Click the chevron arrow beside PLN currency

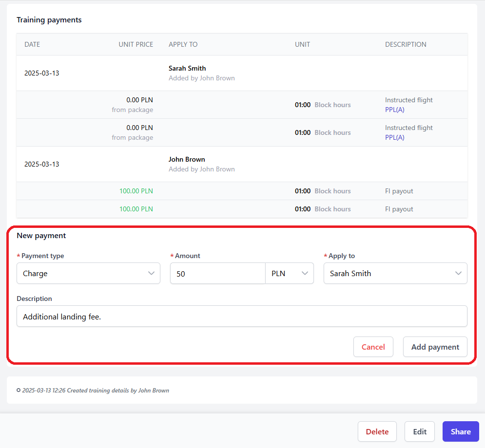click(305, 273)
